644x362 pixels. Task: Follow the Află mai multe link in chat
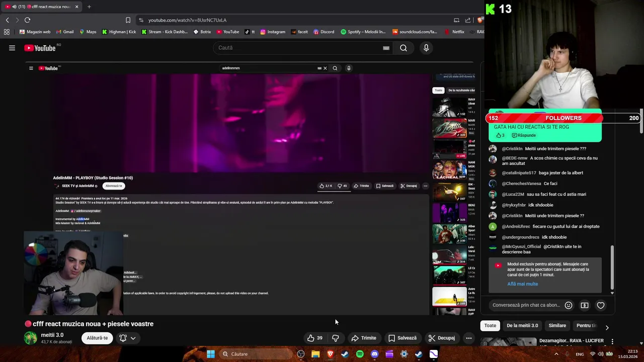[x=523, y=284]
